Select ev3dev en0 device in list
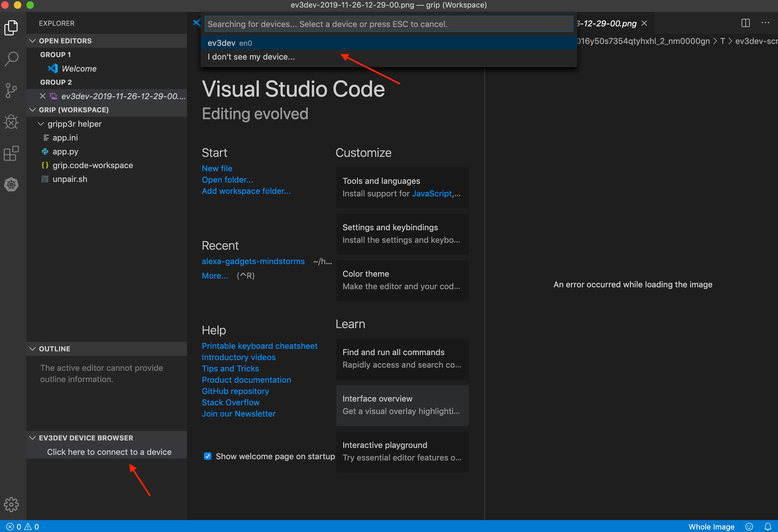 [x=389, y=43]
